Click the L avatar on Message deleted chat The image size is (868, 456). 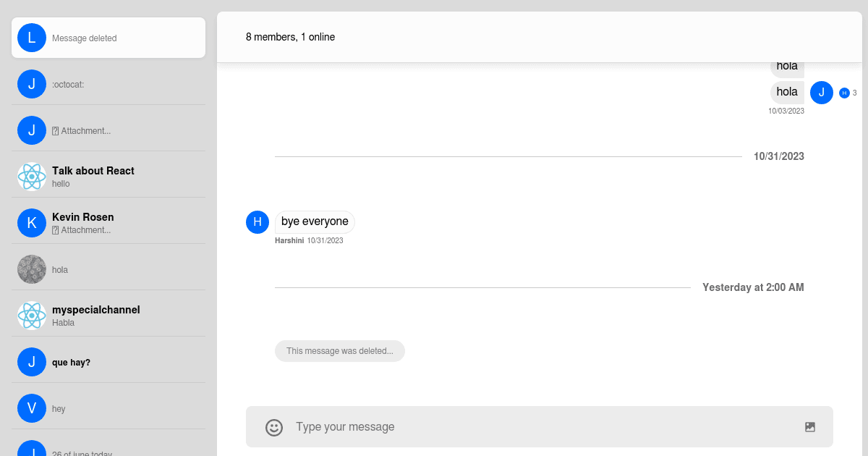coord(32,37)
